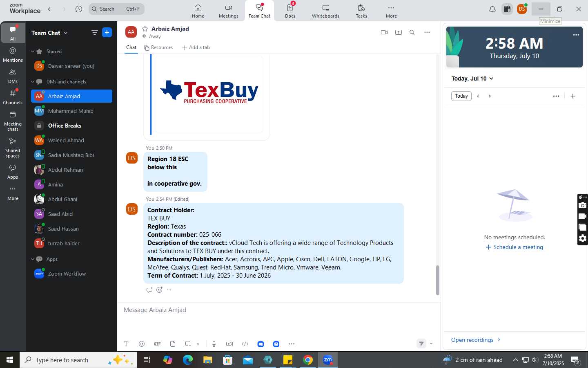This screenshot has width=588, height=368.
Task: Click the send message arrow button
Action: (421, 343)
